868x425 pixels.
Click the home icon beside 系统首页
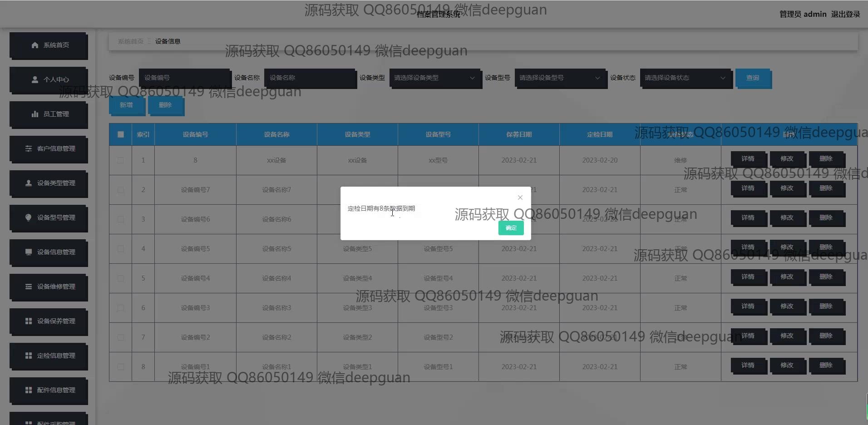pyautogui.click(x=35, y=45)
